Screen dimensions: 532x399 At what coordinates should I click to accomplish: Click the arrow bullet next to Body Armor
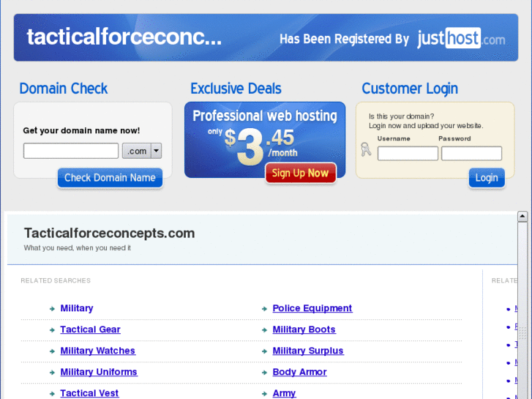265,373
